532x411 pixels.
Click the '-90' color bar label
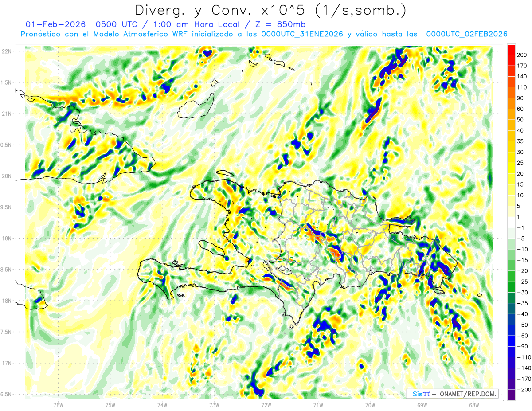(522, 347)
